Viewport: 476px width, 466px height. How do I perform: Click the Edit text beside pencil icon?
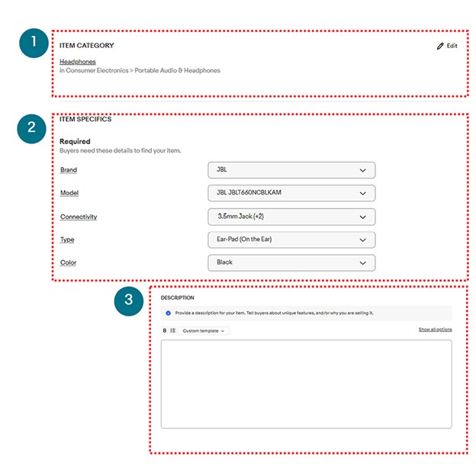pyautogui.click(x=452, y=46)
